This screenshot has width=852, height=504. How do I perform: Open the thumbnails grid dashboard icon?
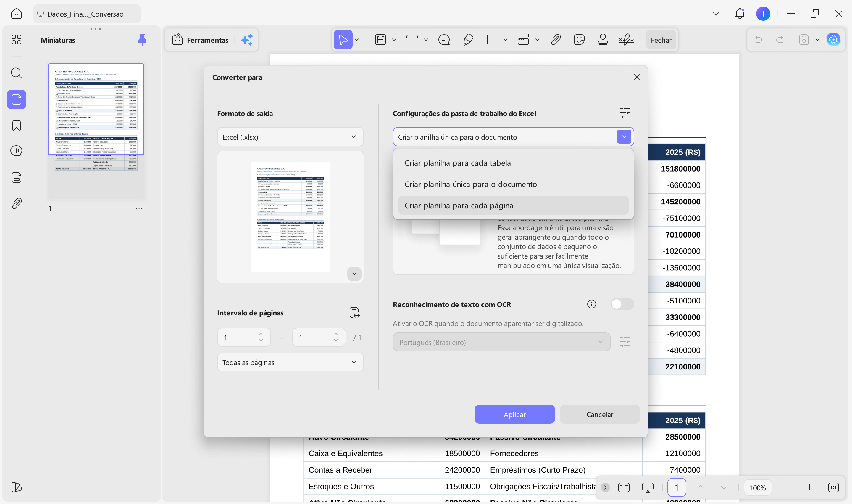pyautogui.click(x=16, y=40)
